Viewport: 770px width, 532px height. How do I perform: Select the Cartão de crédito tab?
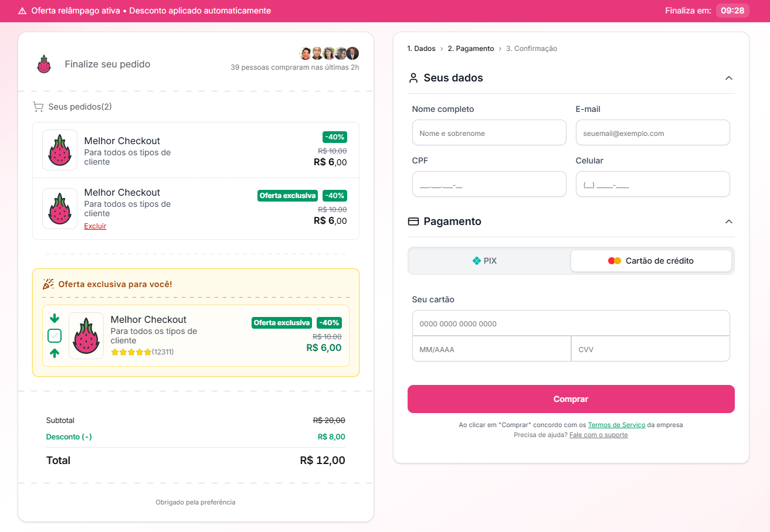click(x=651, y=261)
